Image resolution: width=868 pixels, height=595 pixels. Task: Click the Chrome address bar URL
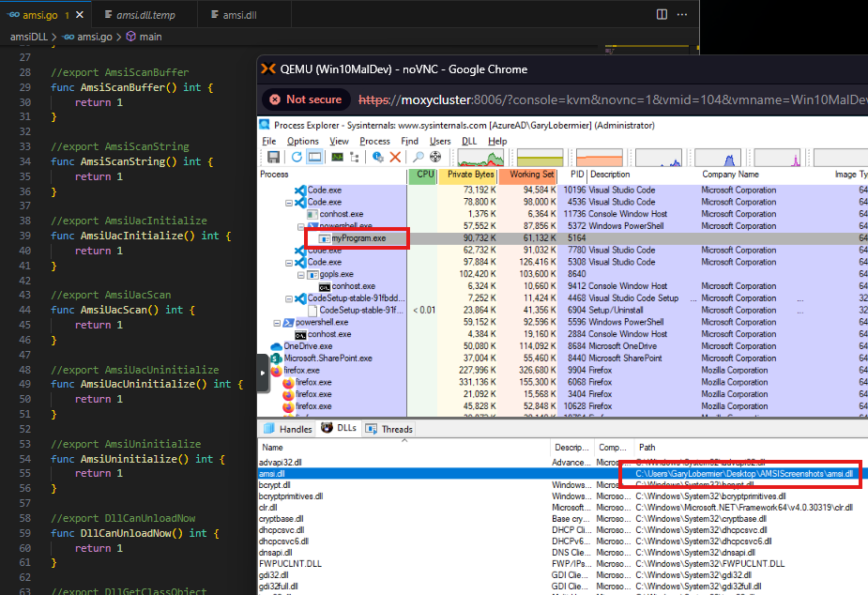(x=613, y=100)
